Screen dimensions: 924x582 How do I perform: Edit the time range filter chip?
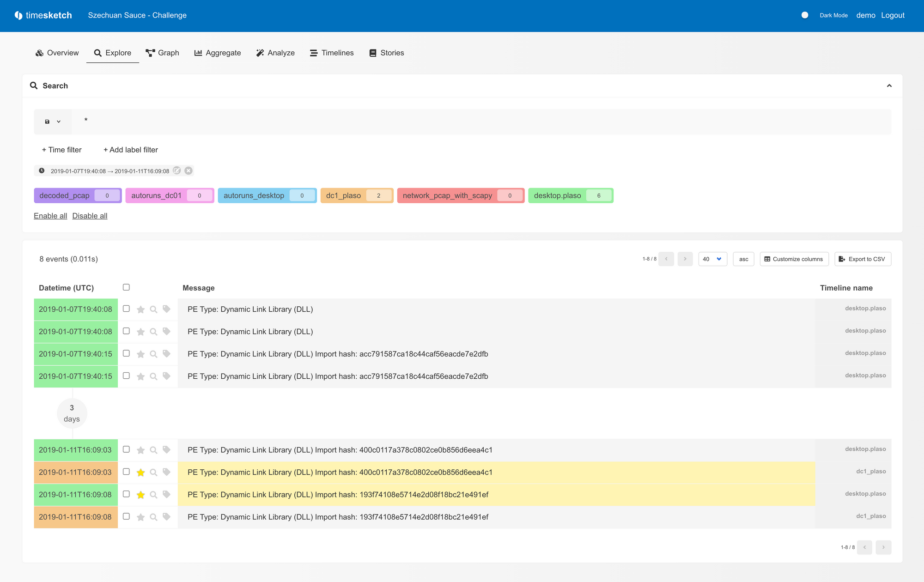[177, 171]
